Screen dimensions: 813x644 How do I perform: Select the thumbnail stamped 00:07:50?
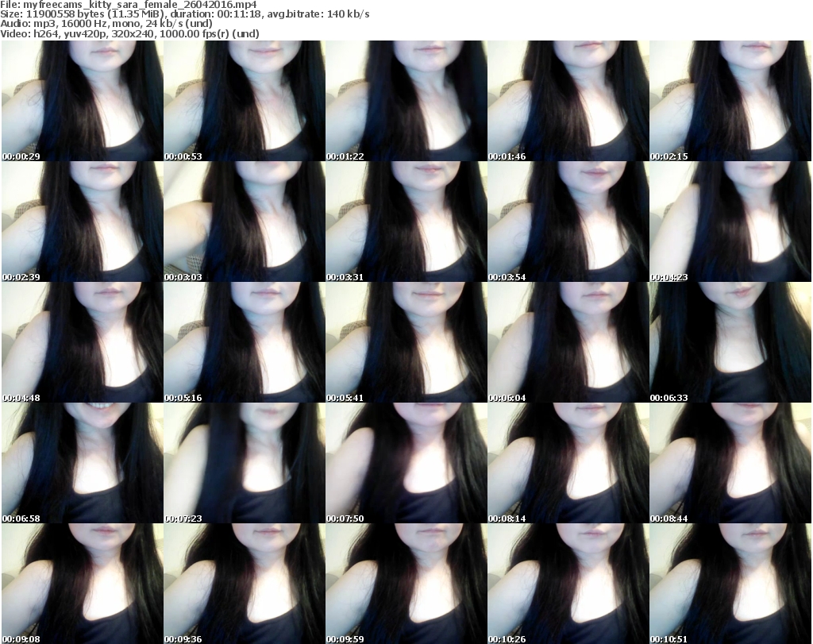(x=406, y=463)
